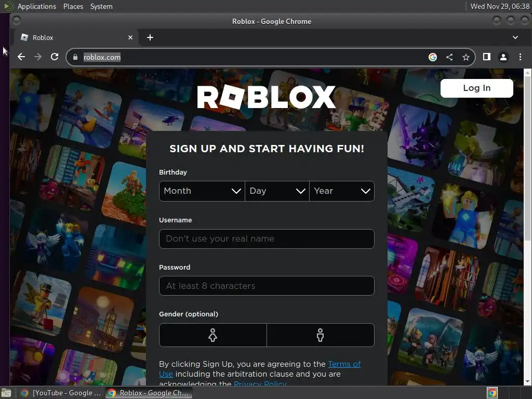532x399 pixels.
Task: Select Roblox Chrome window in taskbar
Action: click(x=149, y=393)
